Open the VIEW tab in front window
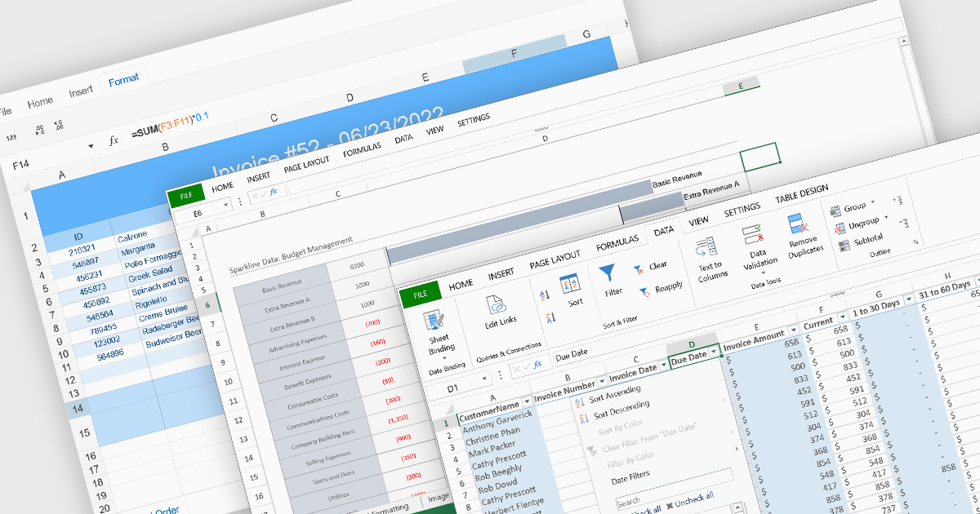The width and height of the screenshot is (980, 514). (x=698, y=221)
